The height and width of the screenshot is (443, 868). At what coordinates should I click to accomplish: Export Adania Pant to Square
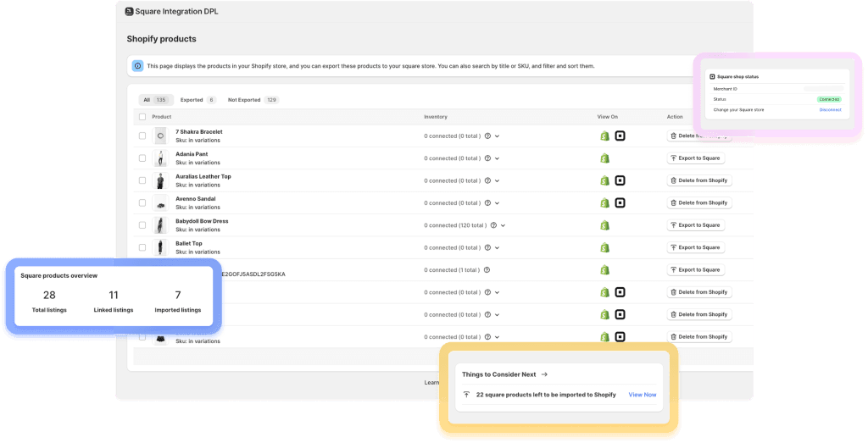[695, 158]
